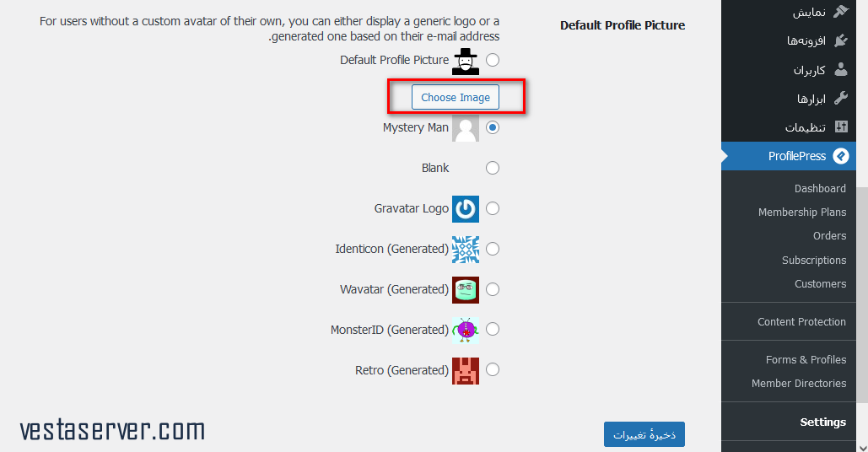Select the Default Profile Picture radio button
Screen dimensions: 868x452
493,60
